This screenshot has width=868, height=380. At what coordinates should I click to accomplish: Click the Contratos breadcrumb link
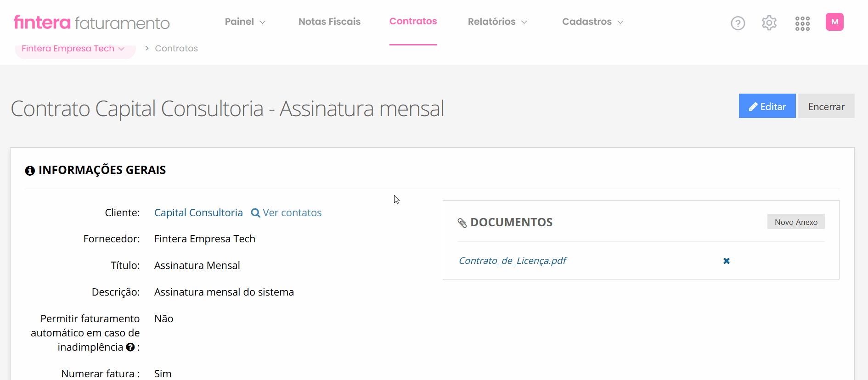(176, 48)
